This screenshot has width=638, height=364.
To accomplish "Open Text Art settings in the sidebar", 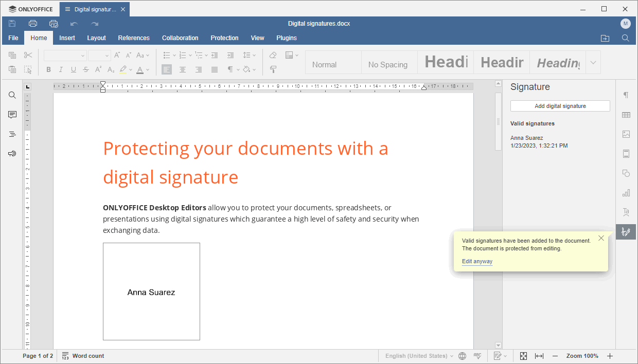I will pyautogui.click(x=626, y=212).
